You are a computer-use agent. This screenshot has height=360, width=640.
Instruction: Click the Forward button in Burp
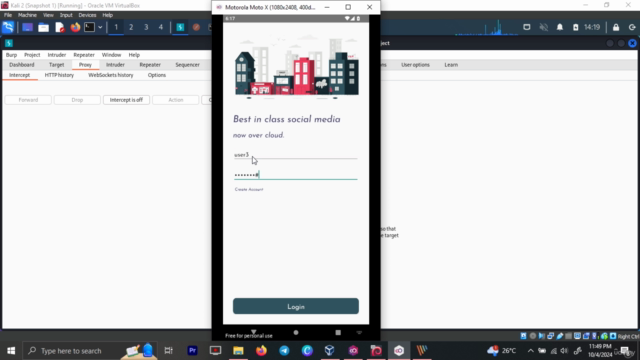coord(28,100)
